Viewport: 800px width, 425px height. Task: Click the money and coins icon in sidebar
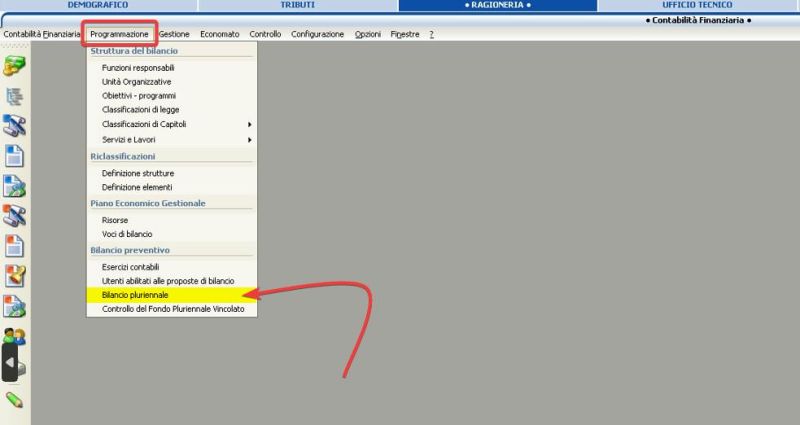14,66
